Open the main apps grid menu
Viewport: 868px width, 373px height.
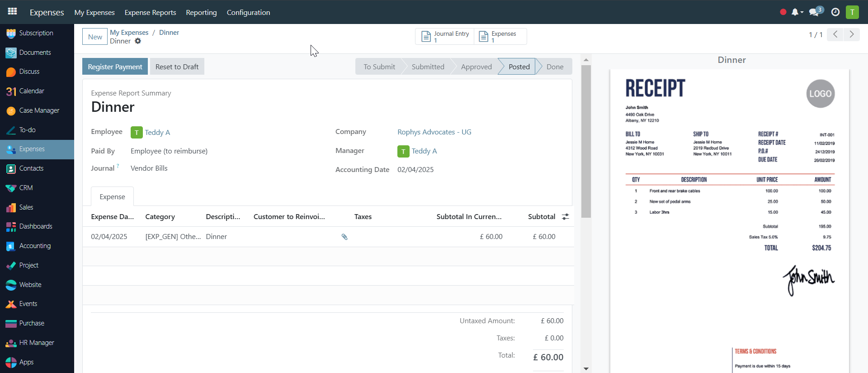click(12, 12)
